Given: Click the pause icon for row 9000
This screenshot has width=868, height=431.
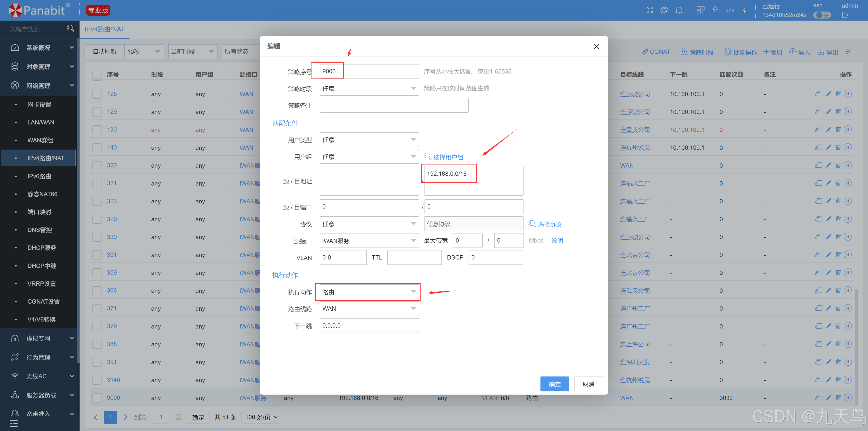Looking at the screenshot, I should pos(848,398).
